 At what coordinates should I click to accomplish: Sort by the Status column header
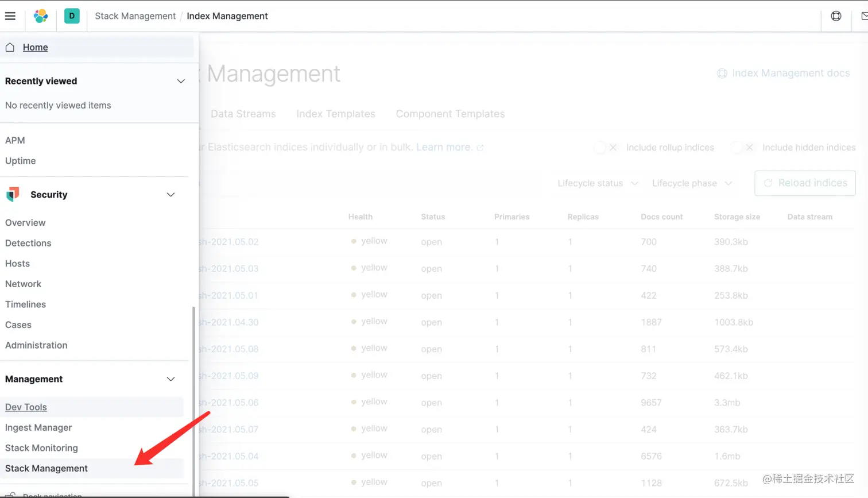[433, 217]
